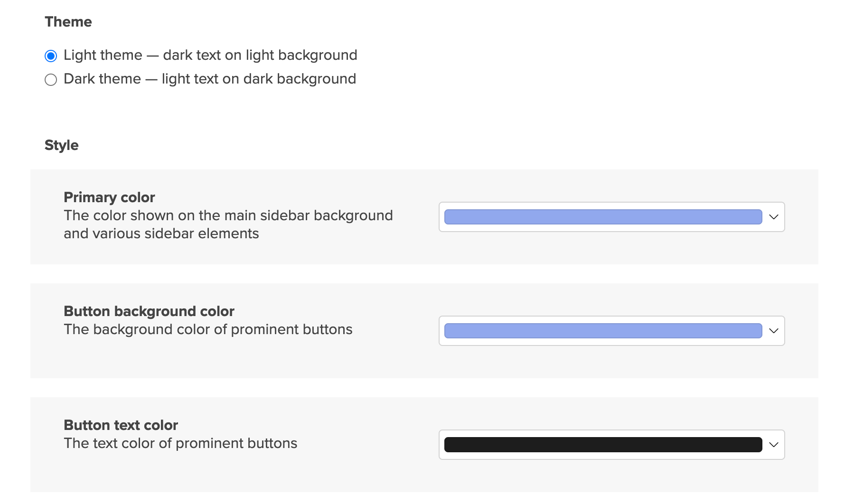Click the 'Primary color' bold heading
Viewport: 845px width, 504px height.
[x=109, y=197]
